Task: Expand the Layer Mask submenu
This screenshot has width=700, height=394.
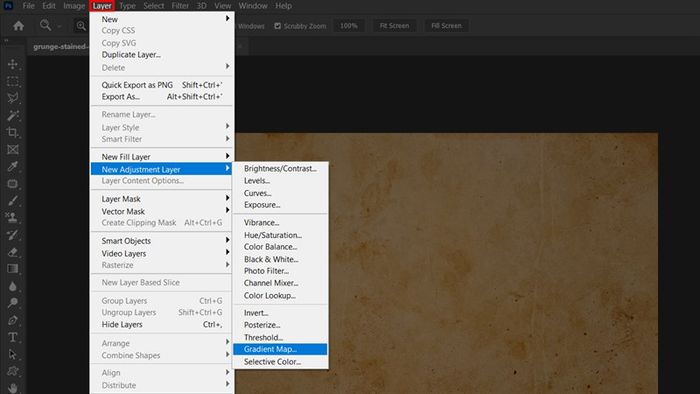Action: coord(162,199)
